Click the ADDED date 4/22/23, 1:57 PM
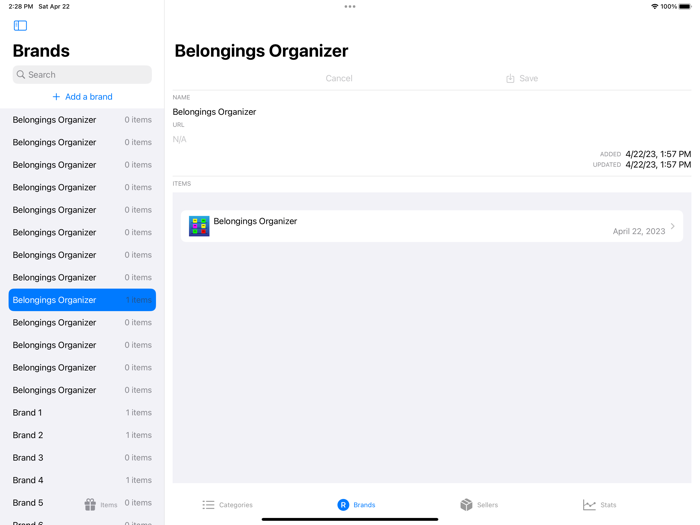The image size is (700, 525). pos(658,154)
